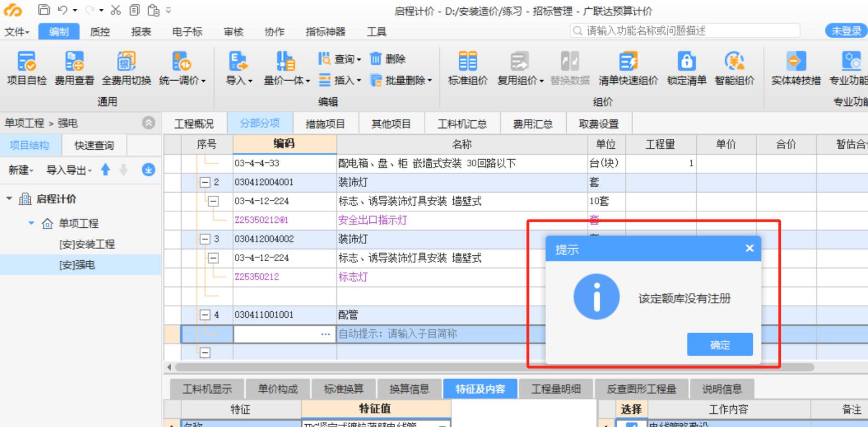Click the Cut scissors icon
The image size is (868, 427).
115,10
